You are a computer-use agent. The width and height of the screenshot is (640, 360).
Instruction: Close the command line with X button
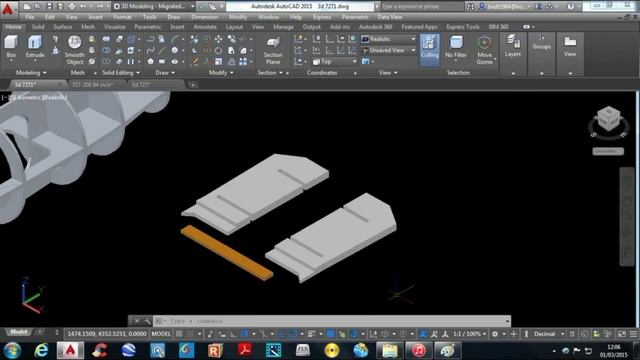click(137, 321)
